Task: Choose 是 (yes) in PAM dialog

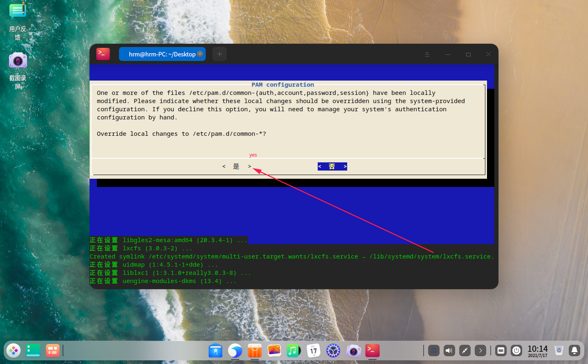Action: 236,166
